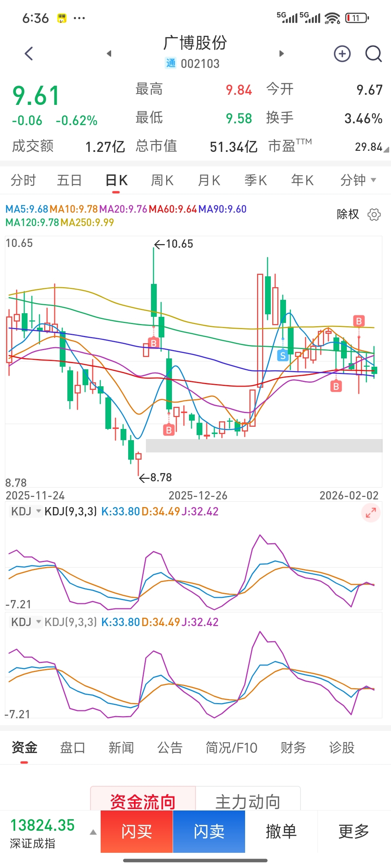Open second KDJ indicator selector

(26, 622)
